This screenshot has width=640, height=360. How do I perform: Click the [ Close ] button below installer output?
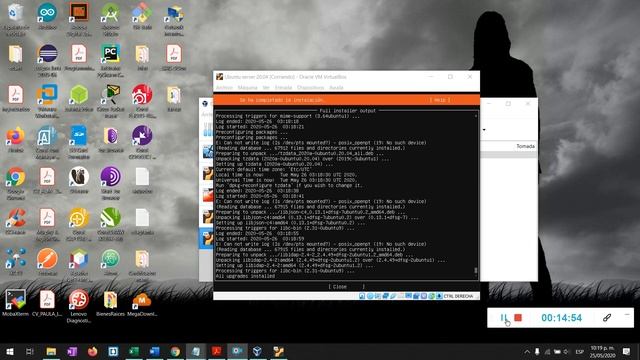point(347,287)
